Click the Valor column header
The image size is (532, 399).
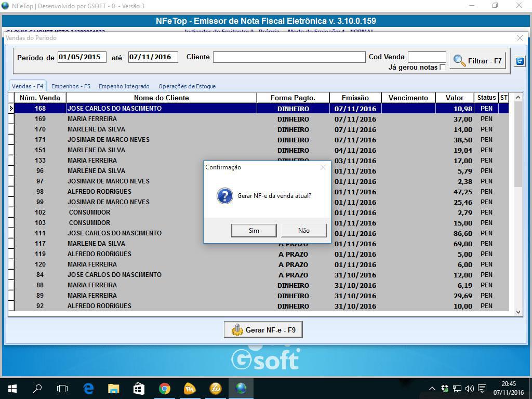(x=455, y=98)
